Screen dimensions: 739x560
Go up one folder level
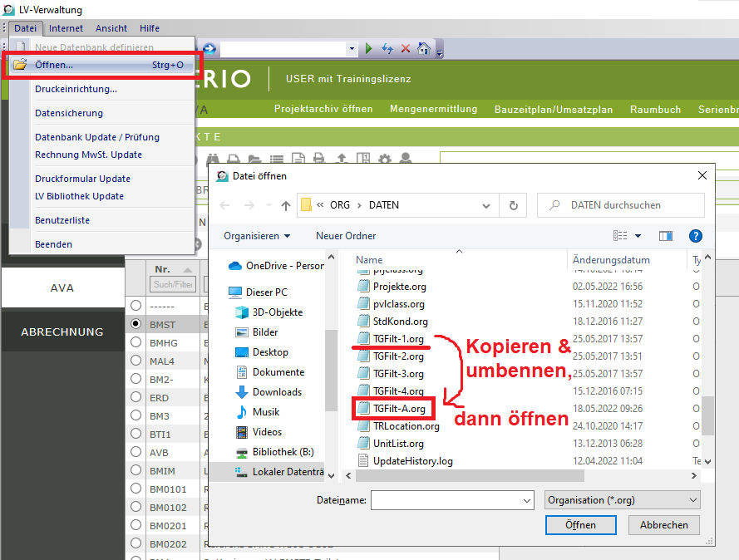click(x=286, y=205)
